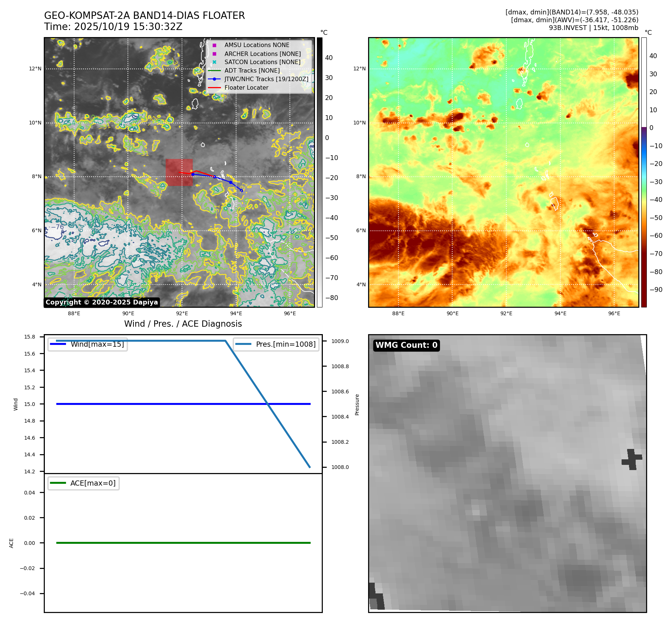
Task: Click the westernmost blue JTWC track point
Action: point(193,174)
